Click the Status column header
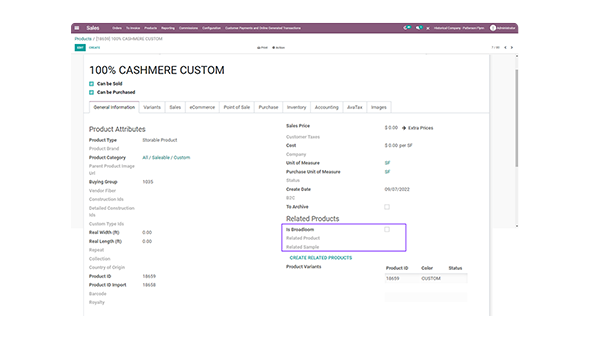 point(455,268)
